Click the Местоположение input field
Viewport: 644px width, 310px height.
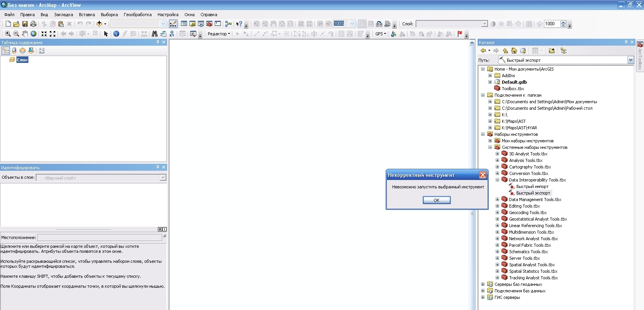point(100,237)
